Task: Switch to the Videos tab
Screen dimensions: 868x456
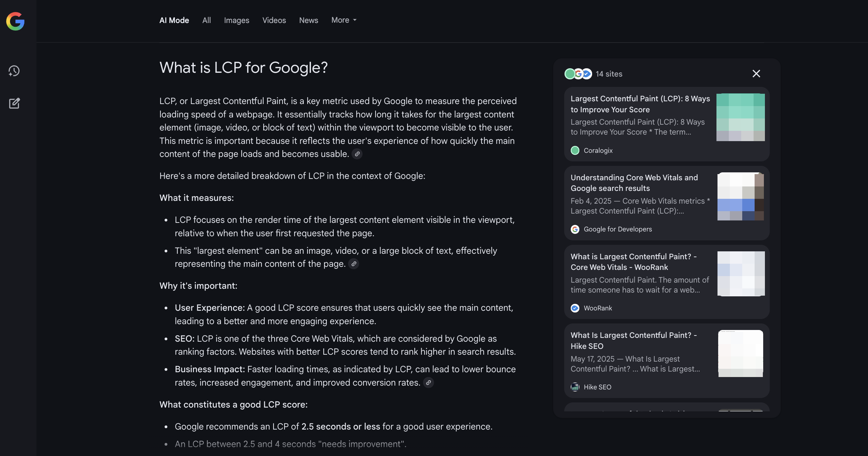Action: point(274,20)
